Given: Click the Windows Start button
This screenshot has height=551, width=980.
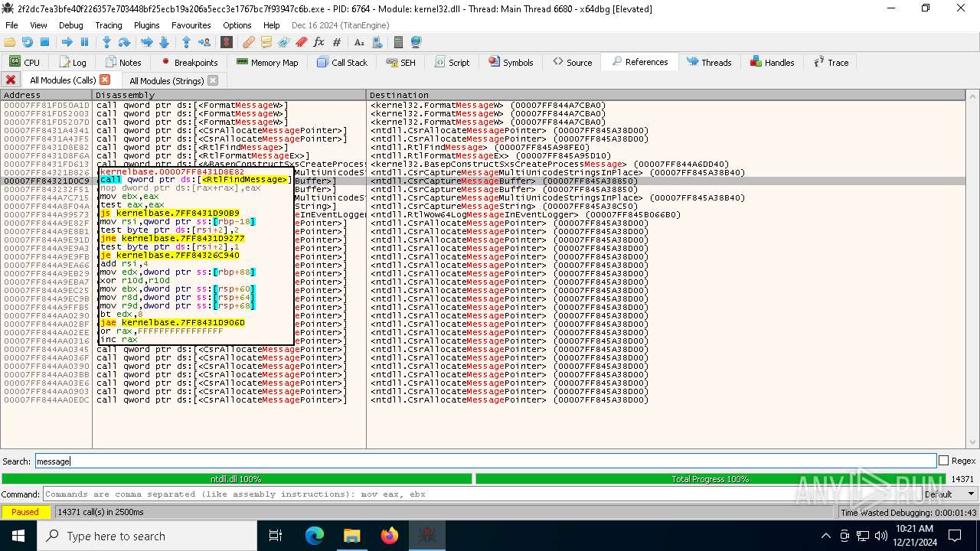Looking at the screenshot, I should [18, 536].
